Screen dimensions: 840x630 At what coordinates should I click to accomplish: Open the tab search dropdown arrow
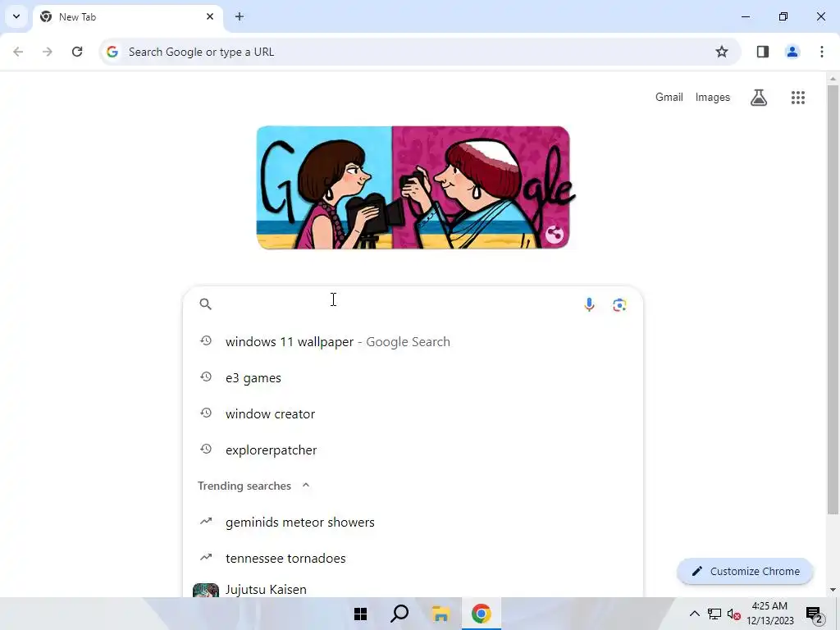coord(16,16)
